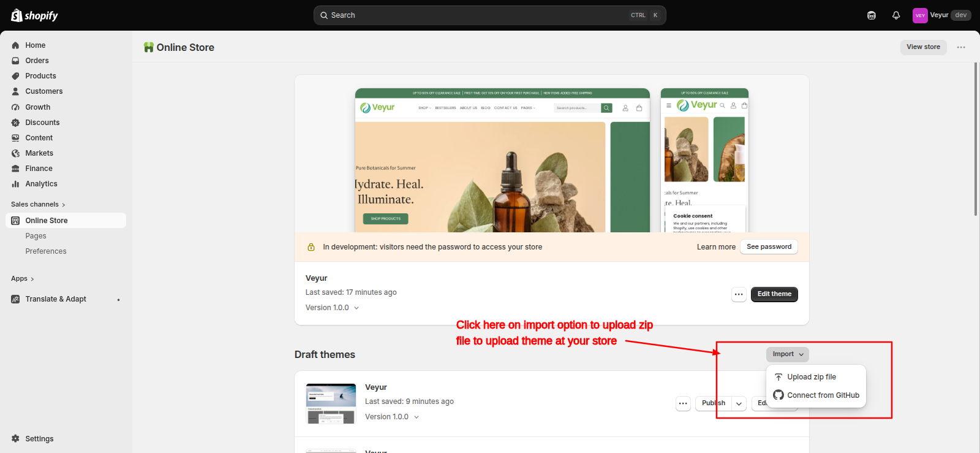Viewport: 980px width, 453px height.
Task: Go to Preferences under Online Store
Action: pyautogui.click(x=46, y=251)
